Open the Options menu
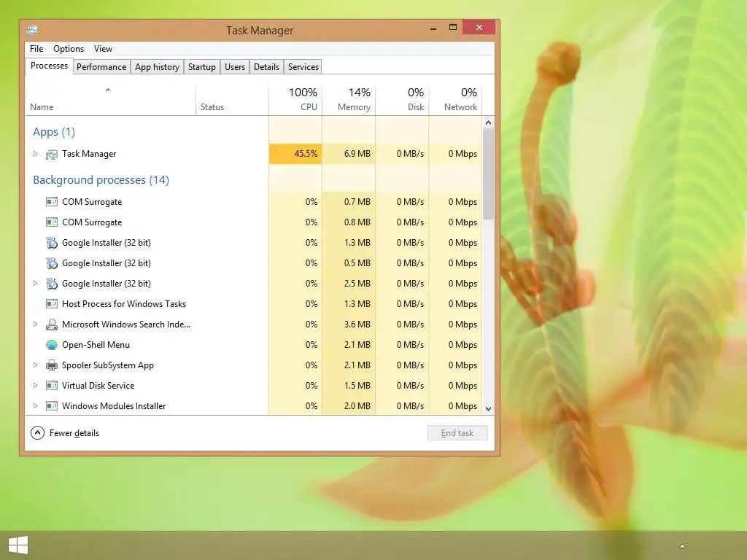Screen dimensions: 747x560 [69, 49]
